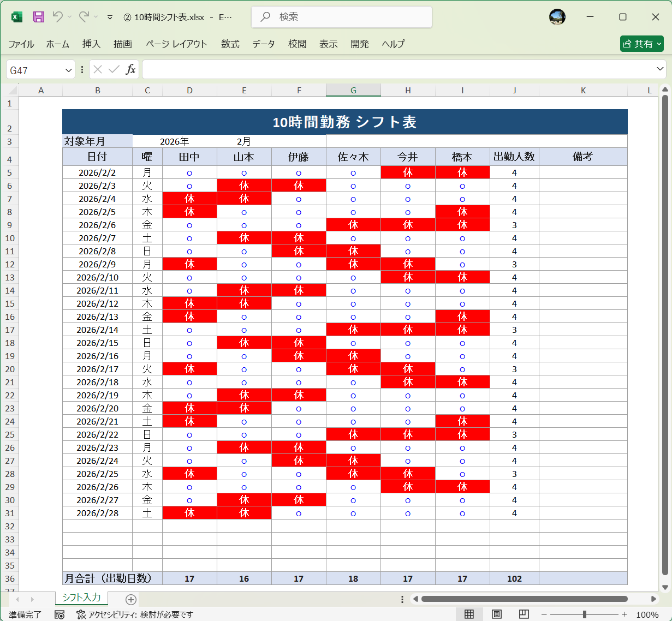Click inside the 検索 search box
The height and width of the screenshot is (621, 672).
[x=341, y=17]
